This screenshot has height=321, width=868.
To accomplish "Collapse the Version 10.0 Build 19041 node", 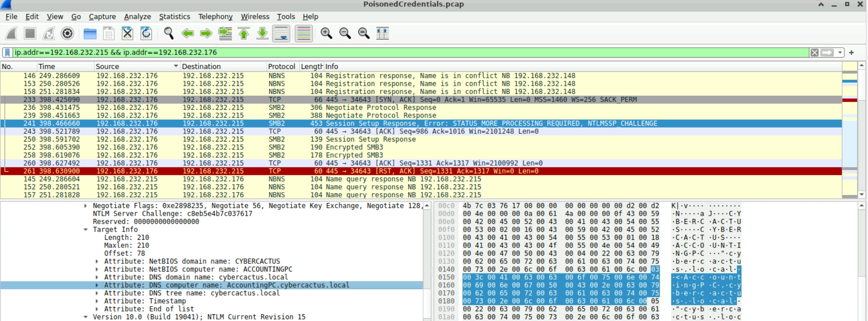I will (x=85, y=317).
